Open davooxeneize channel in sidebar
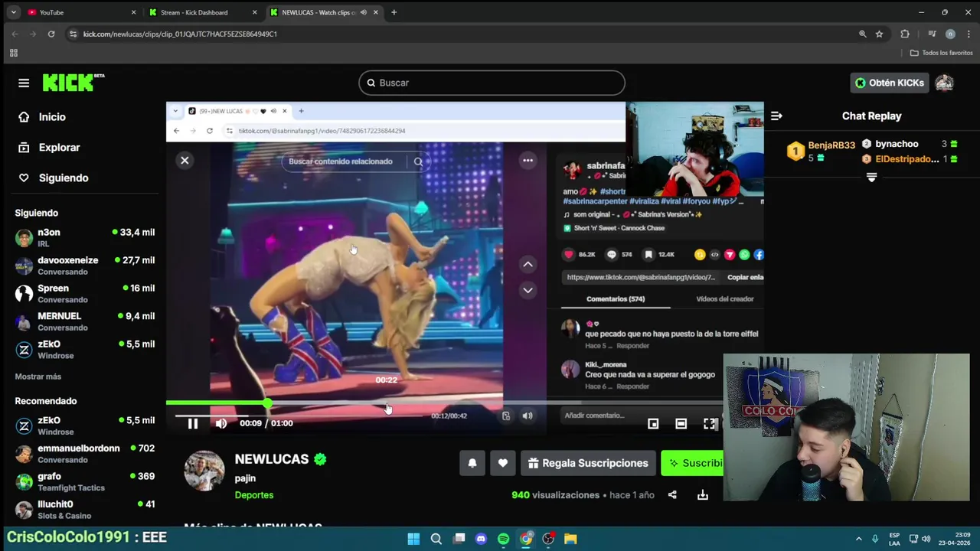The height and width of the screenshot is (551, 980). click(85, 266)
